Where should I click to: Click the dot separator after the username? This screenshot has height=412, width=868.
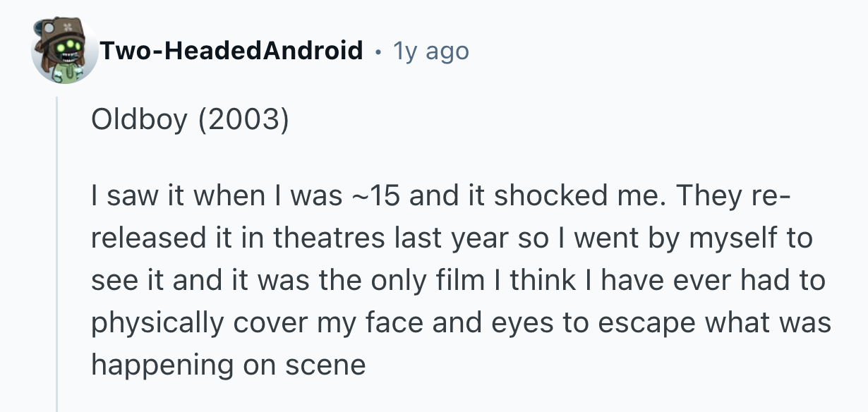380,51
